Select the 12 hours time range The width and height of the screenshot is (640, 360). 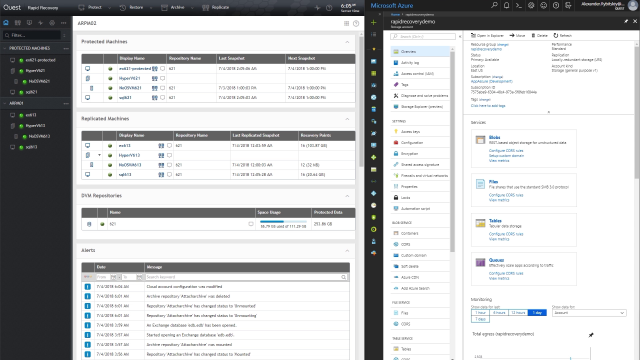coord(518,313)
